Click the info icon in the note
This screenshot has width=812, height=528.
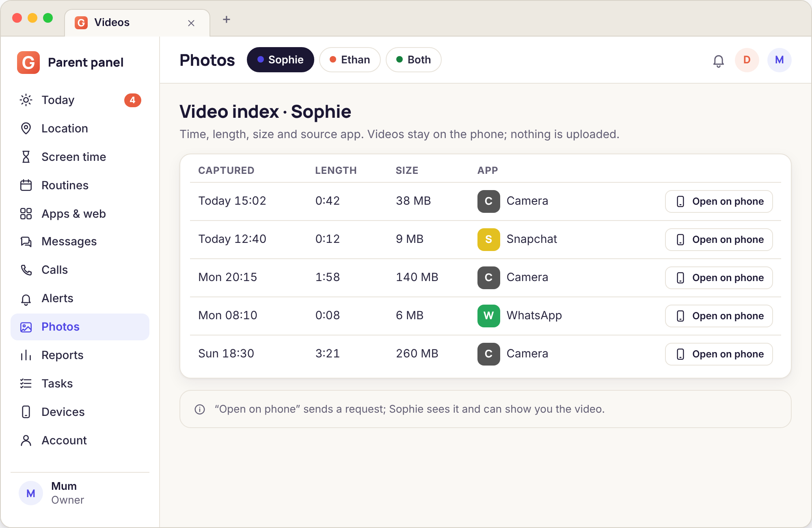200,409
